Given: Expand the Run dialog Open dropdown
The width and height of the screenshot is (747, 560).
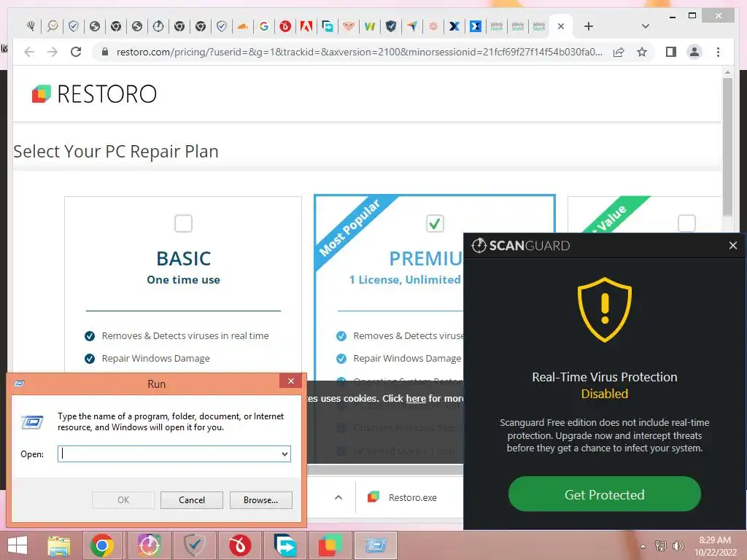Looking at the screenshot, I should (285, 454).
